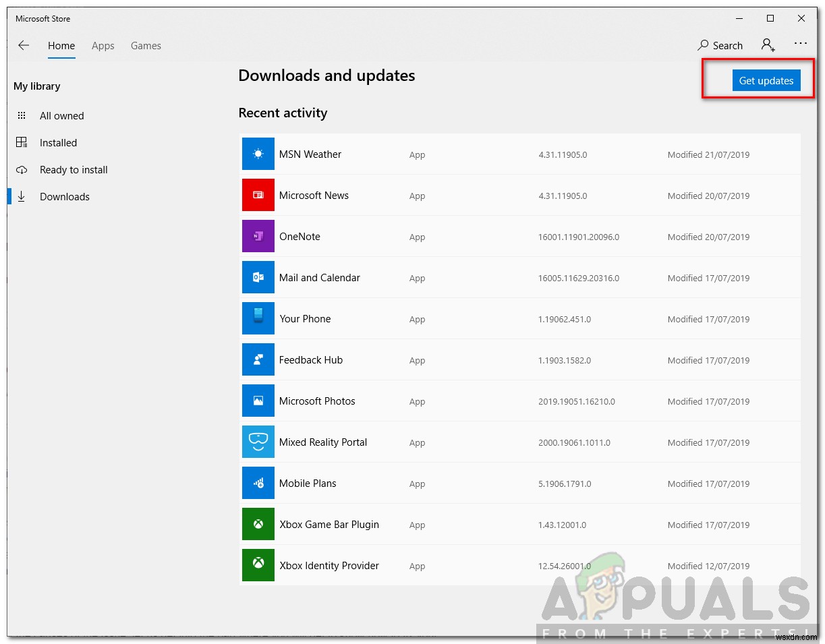Viewport: 825px width, 644px height.
Task: Select the Mobile Plans icon
Action: click(258, 483)
